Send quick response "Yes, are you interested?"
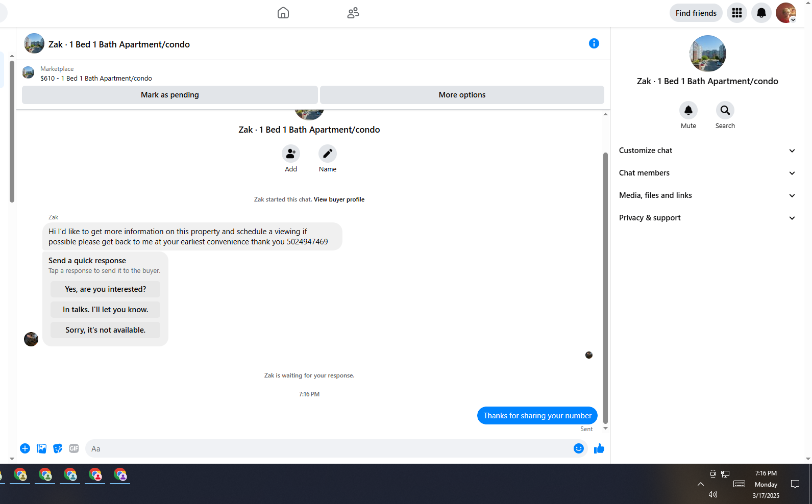 106,289
